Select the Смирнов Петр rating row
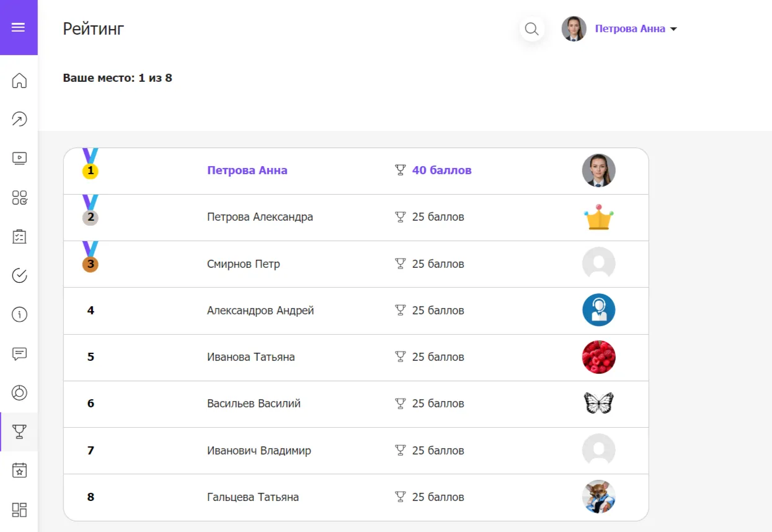The image size is (772, 532). pos(356,264)
